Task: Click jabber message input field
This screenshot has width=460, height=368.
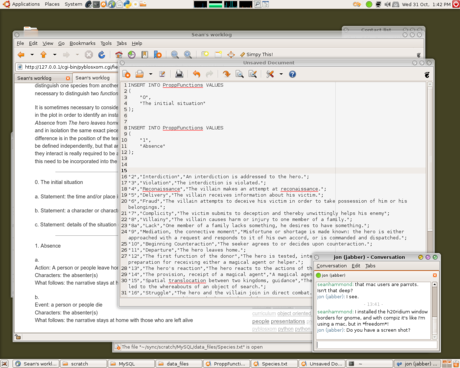Action: click(377, 345)
